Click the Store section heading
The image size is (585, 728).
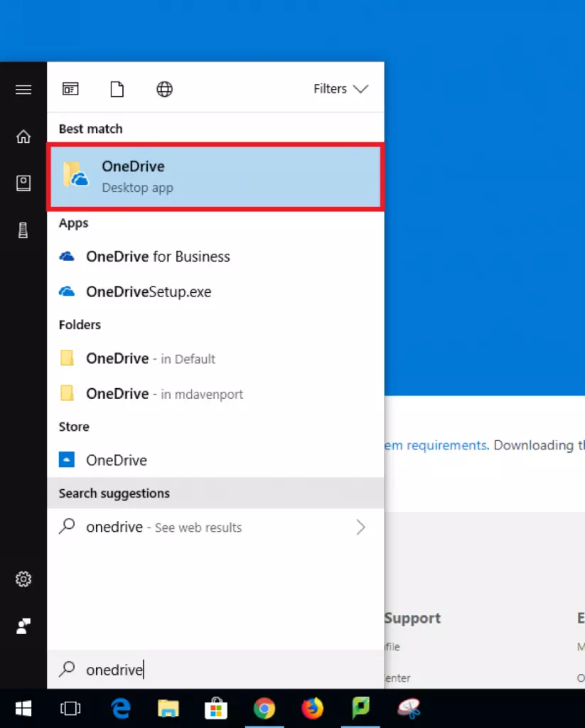coord(74,427)
